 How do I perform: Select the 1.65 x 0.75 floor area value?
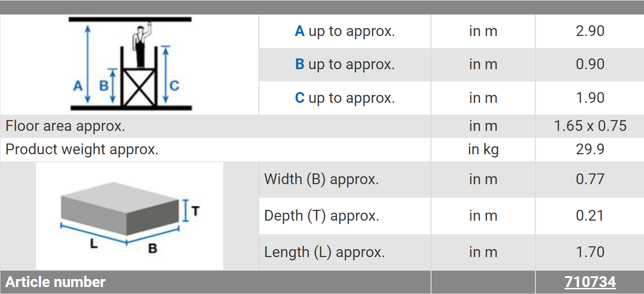click(x=590, y=126)
